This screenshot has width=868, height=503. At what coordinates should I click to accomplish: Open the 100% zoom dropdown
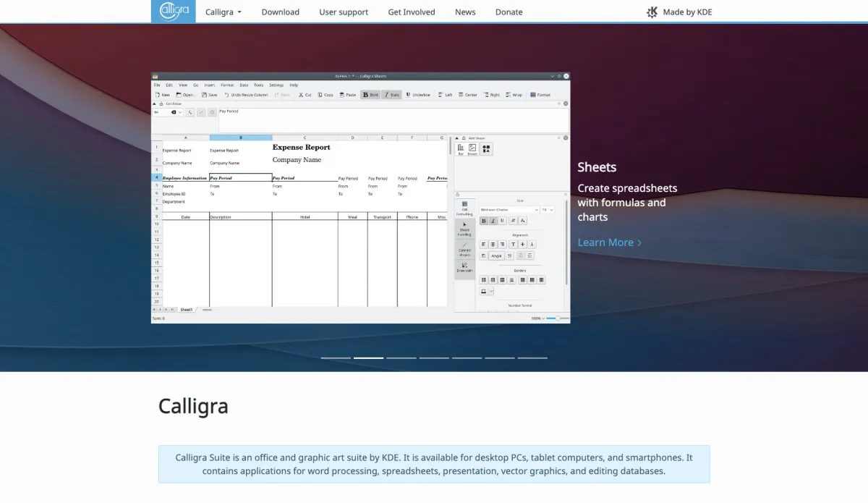[x=537, y=318]
